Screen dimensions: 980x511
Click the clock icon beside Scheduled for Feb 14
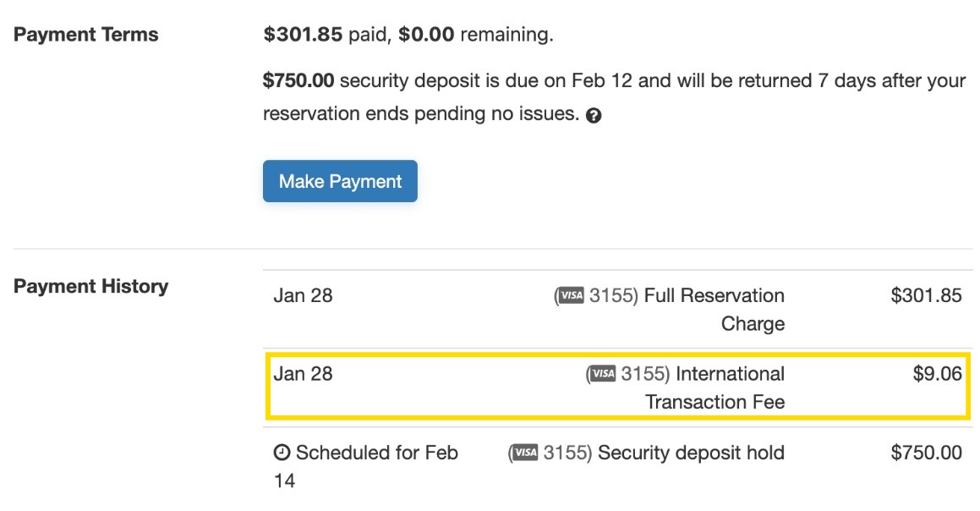(x=281, y=453)
